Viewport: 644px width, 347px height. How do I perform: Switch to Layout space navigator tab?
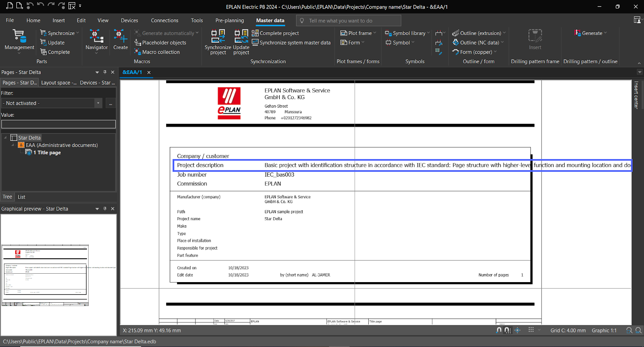(59, 83)
